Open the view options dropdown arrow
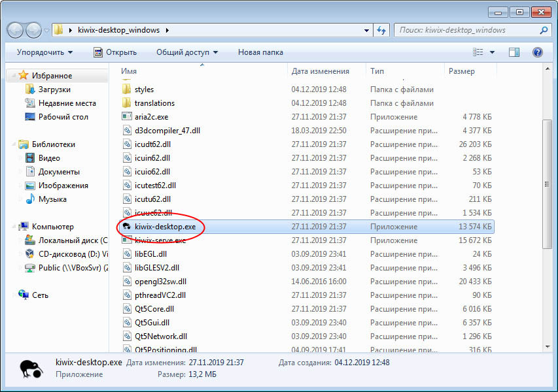This screenshot has width=558, height=392. pos(492,52)
